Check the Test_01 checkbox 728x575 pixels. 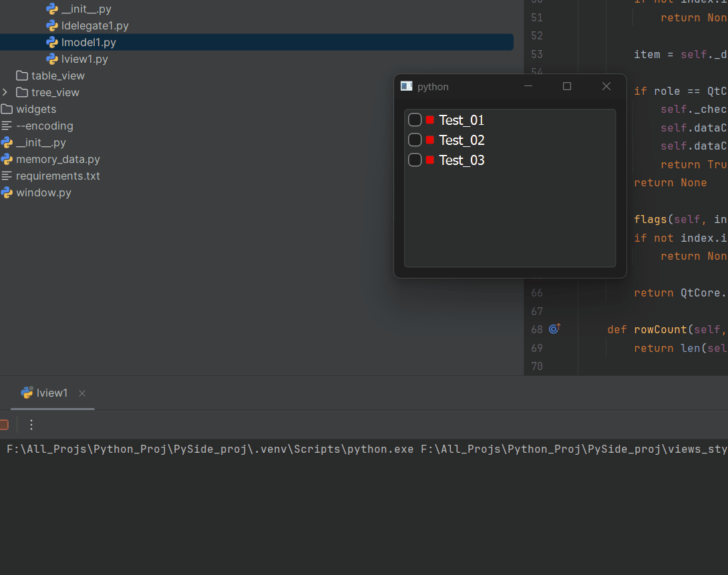point(415,120)
